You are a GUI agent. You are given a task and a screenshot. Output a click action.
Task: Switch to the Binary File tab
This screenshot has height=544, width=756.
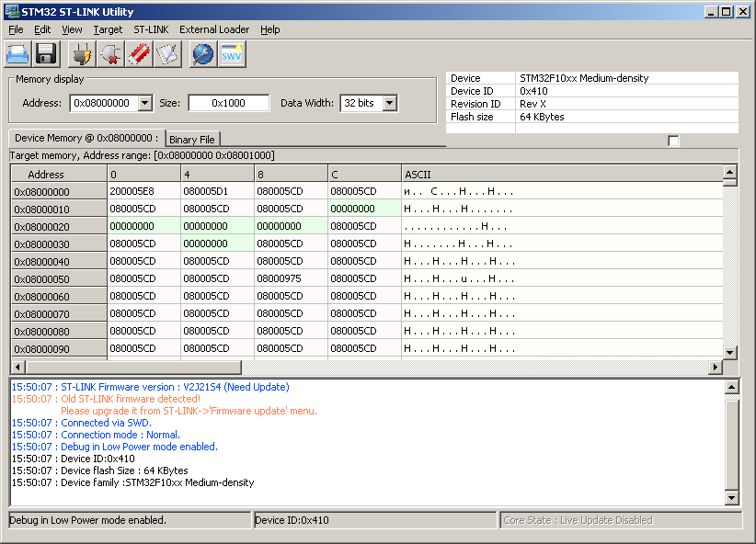pos(192,140)
